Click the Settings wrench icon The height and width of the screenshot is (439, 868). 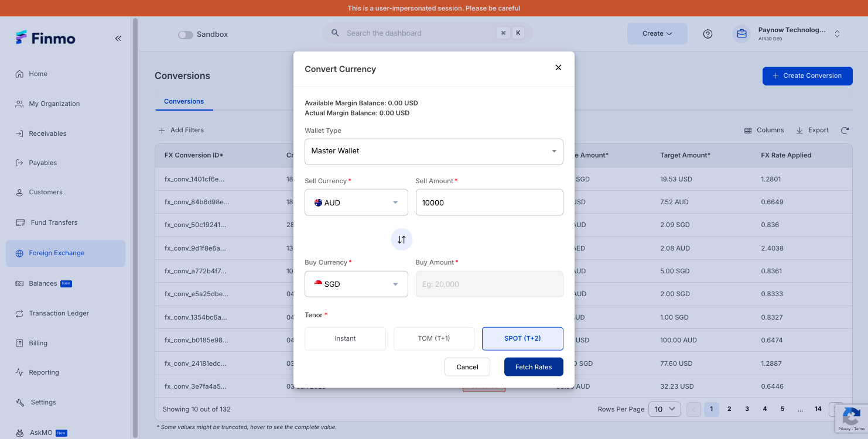(19, 402)
